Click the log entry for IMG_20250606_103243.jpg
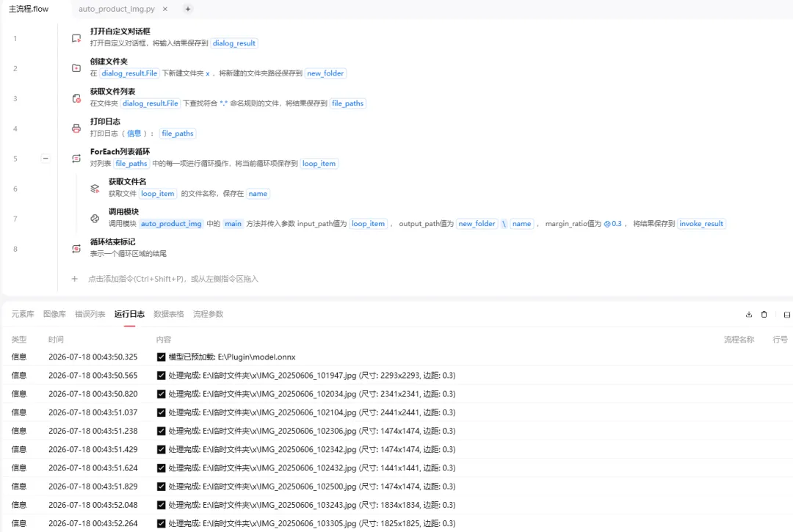Viewport: 793px width, 532px height. point(396,505)
